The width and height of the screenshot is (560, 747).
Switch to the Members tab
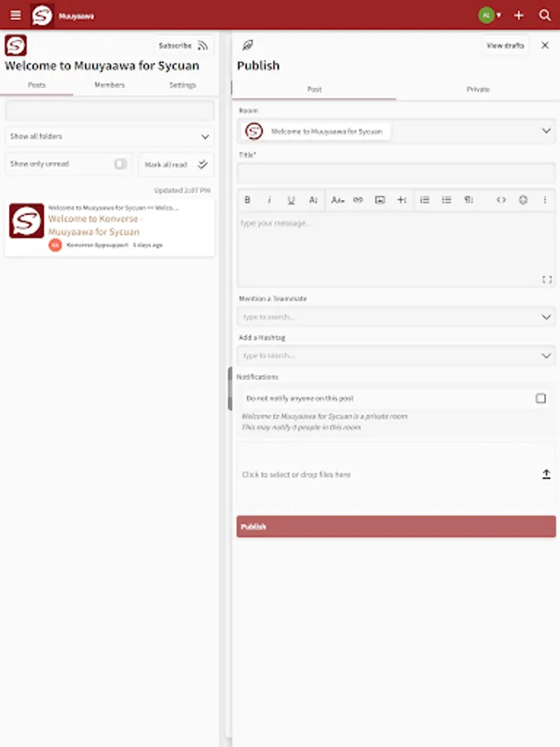point(110,85)
